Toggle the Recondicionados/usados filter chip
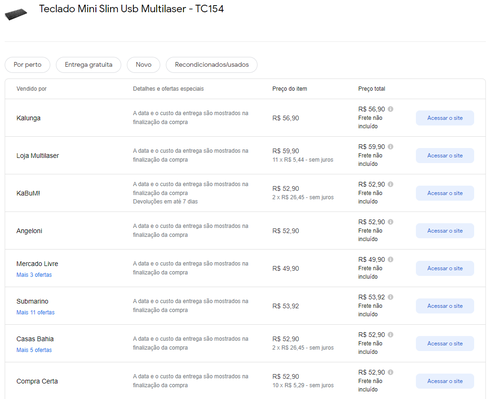This screenshot has height=399, width=500. click(212, 65)
